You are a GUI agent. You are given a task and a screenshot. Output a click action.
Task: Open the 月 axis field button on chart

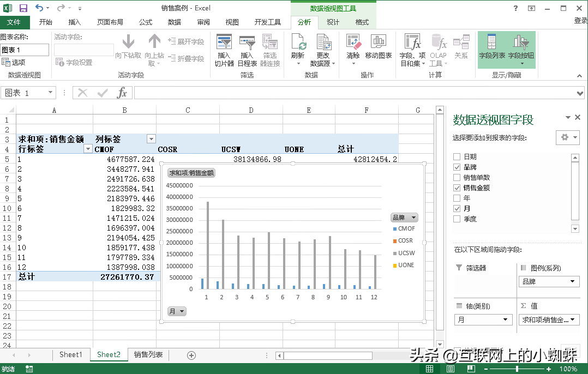177,311
